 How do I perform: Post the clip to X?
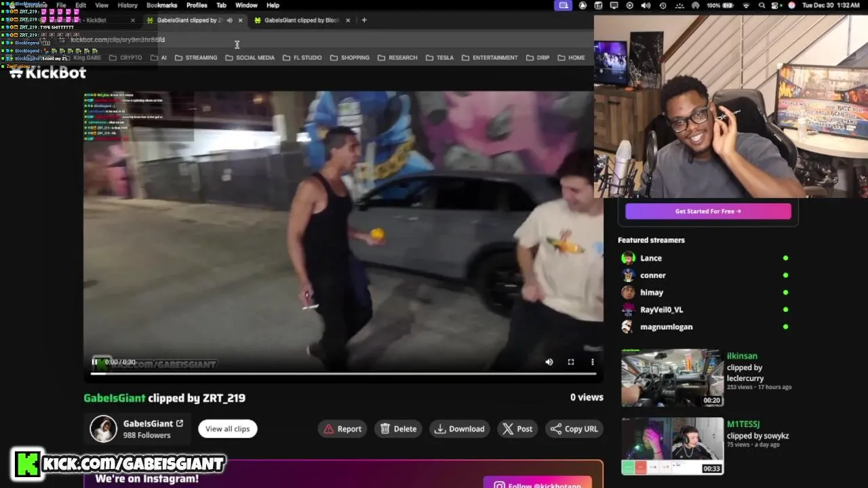coord(517,428)
